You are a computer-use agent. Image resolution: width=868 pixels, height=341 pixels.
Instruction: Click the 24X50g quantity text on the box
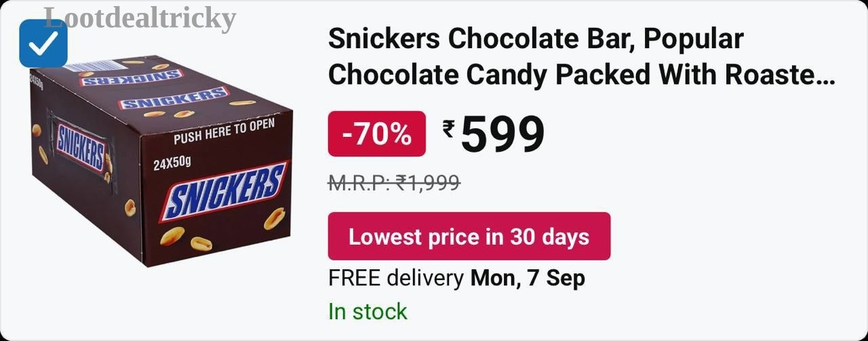pos(172,163)
